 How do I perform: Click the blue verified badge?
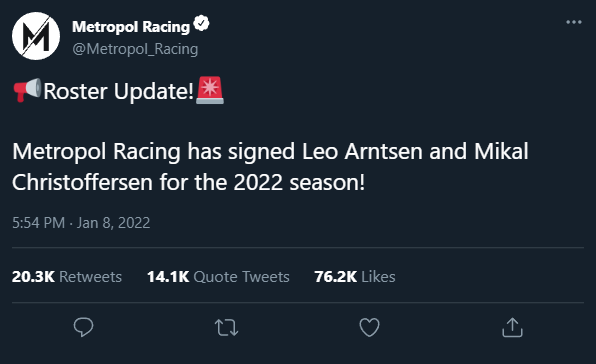point(201,24)
